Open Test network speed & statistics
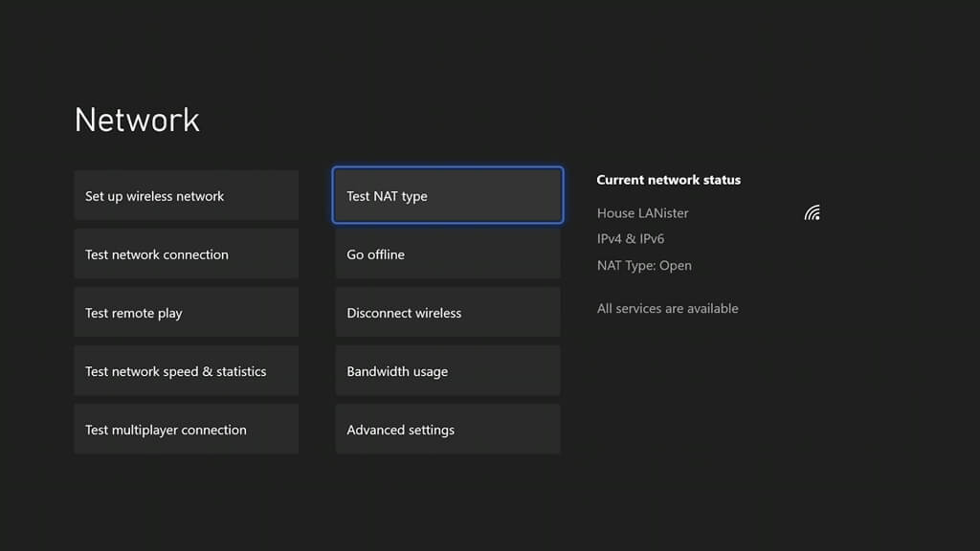 (x=186, y=370)
